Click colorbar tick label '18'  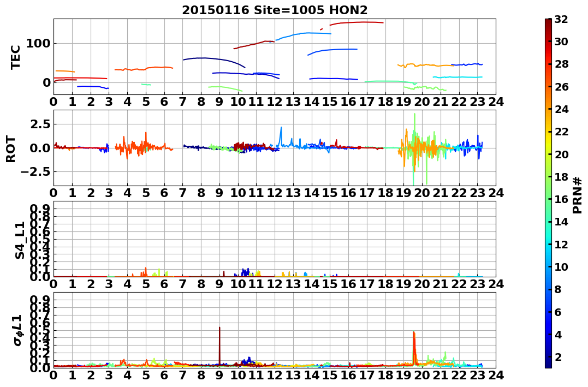pyautogui.click(x=561, y=177)
